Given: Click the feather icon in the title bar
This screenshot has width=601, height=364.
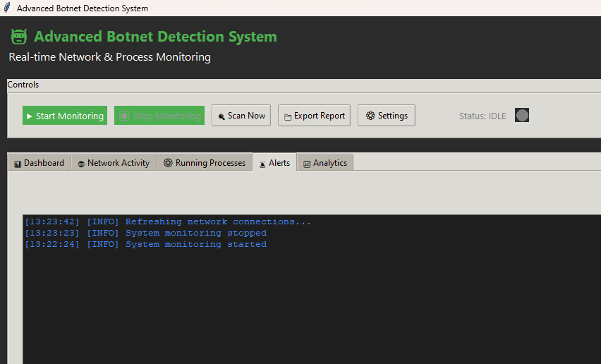Looking at the screenshot, I should 7,8.
